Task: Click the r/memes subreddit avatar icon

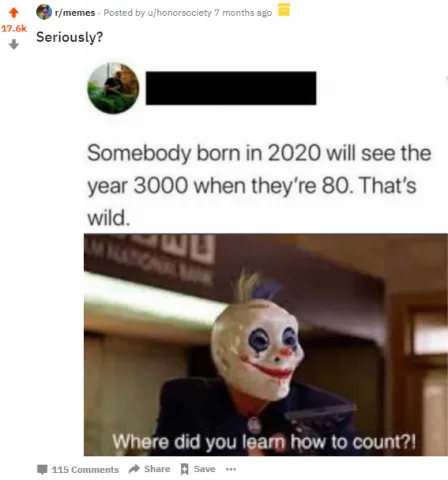Action: click(x=44, y=12)
